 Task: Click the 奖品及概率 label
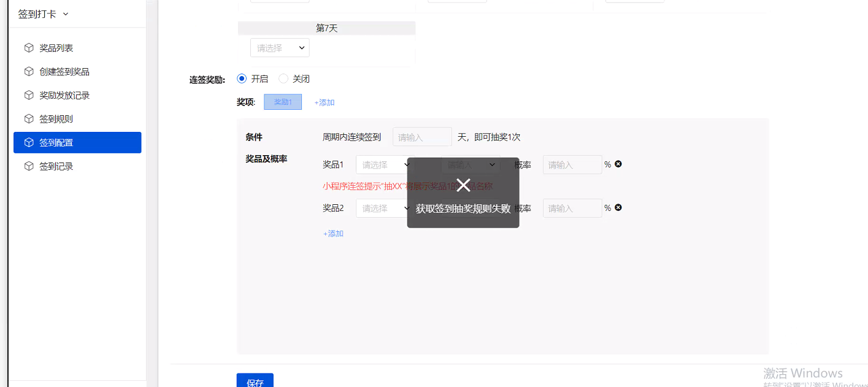266,159
